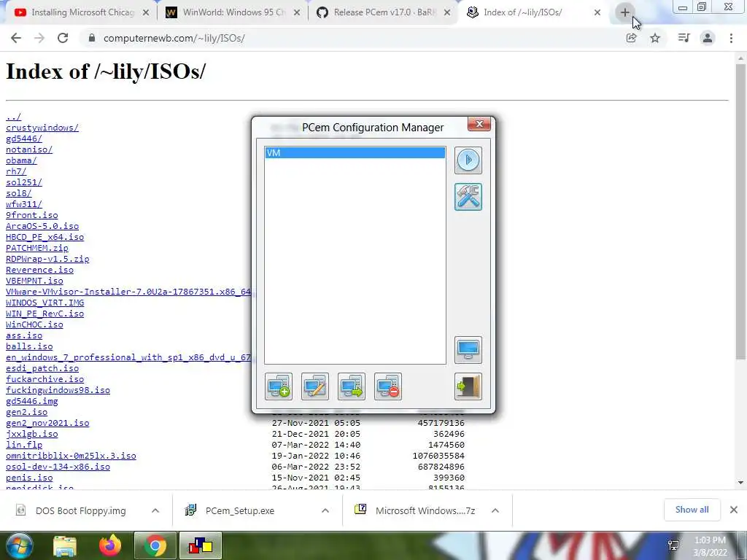Click the page vertical scrollbar
The height and width of the screenshot is (560, 747).
[740, 211]
